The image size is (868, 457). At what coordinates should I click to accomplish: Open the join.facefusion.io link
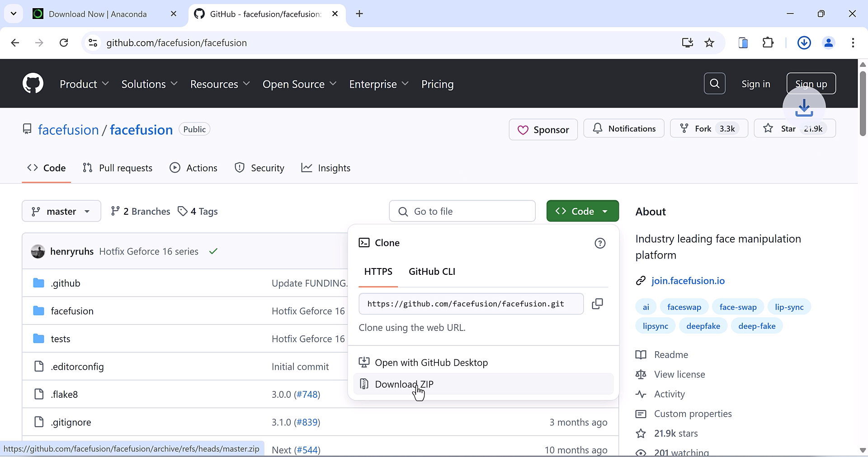[x=688, y=281]
